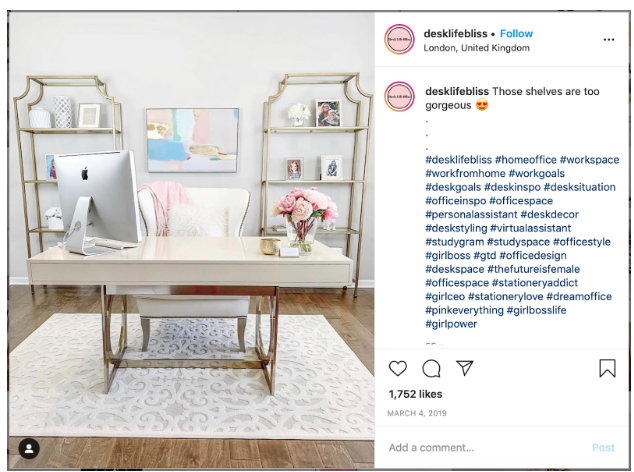Open the #homeoffice hashtag
Image resolution: width=634 pixels, height=472 pixels.
(x=526, y=160)
